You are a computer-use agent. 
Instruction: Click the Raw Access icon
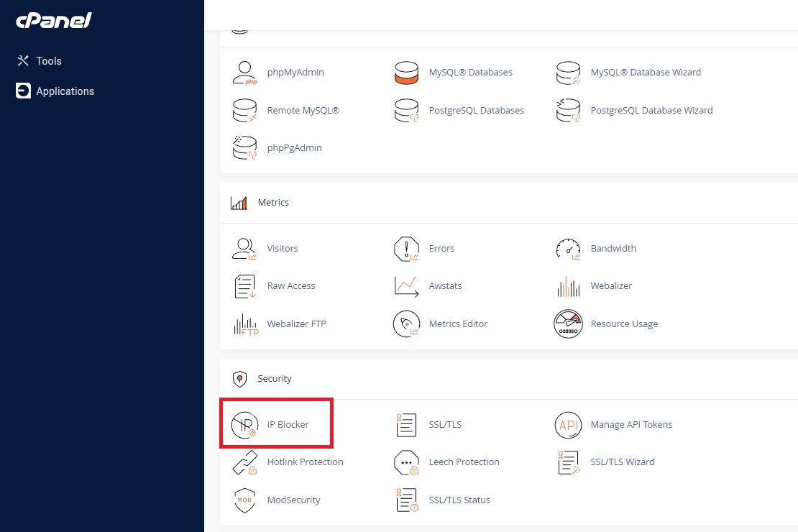[245, 286]
